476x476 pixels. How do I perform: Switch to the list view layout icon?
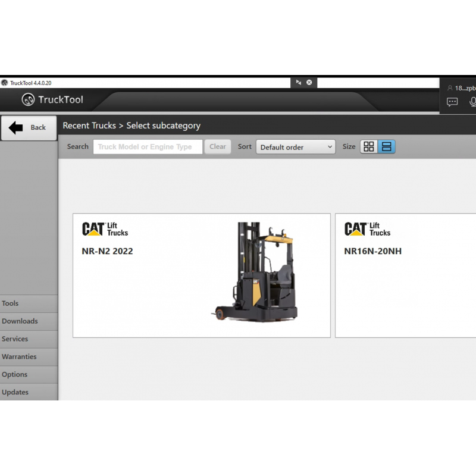[x=387, y=146]
